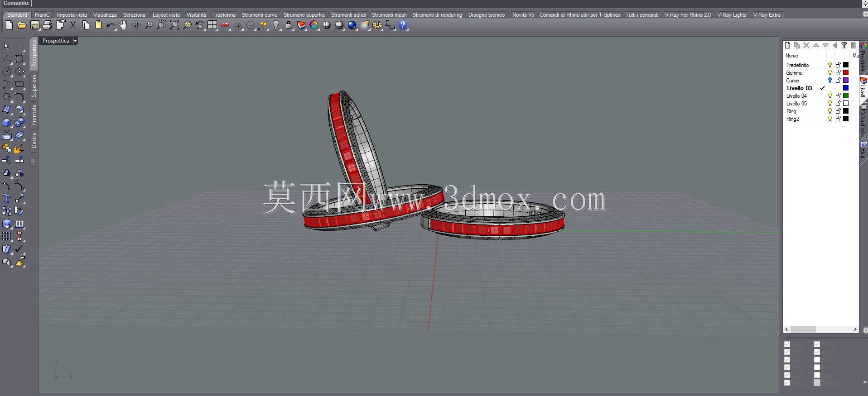Open options with the gear icon in the Standard toolbar

(x=377, y=25)
